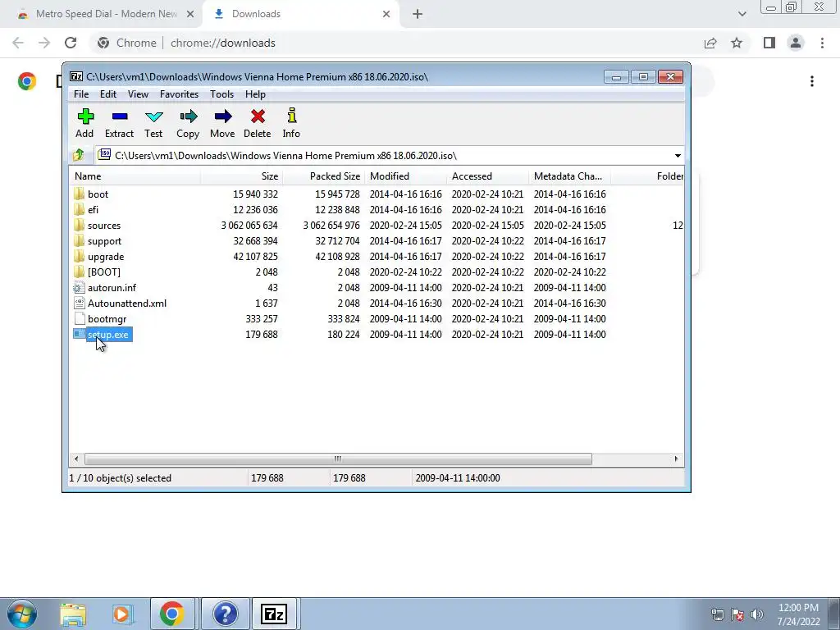Open Windows Start button
The height and width of the screenshot is (630, 840).
pyautogui.click(x=21, y=614)
